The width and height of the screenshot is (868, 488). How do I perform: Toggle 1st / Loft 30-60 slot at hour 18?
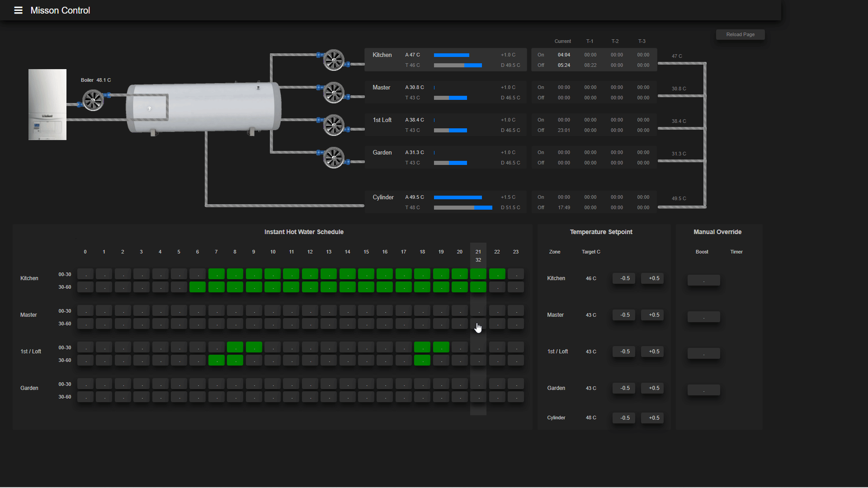422,360
